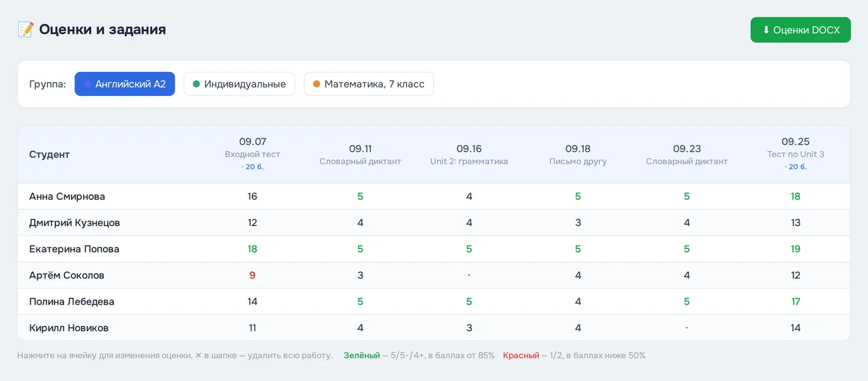This screenshot has width=868, height=381.
Task: Switch to the Индивидуальные group
Action: [239, 84]
